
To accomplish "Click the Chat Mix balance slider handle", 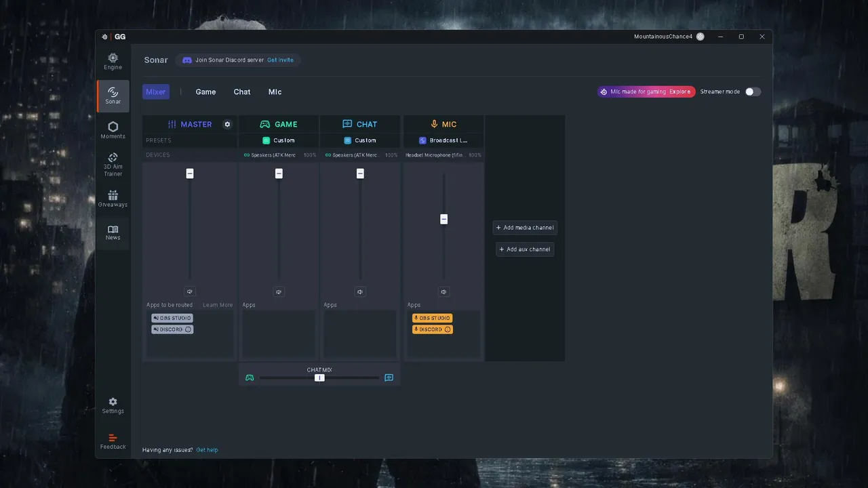I will [x=319, y=378].
